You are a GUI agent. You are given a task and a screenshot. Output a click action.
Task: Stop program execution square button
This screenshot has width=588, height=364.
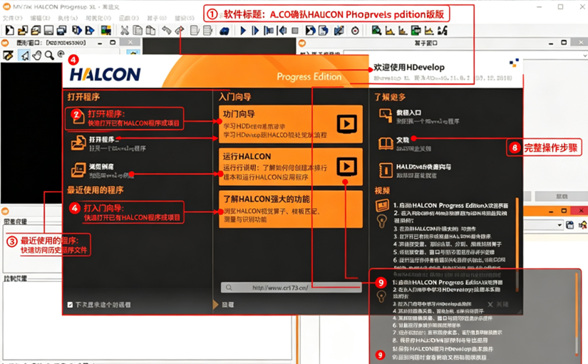(x=295, y=31)
